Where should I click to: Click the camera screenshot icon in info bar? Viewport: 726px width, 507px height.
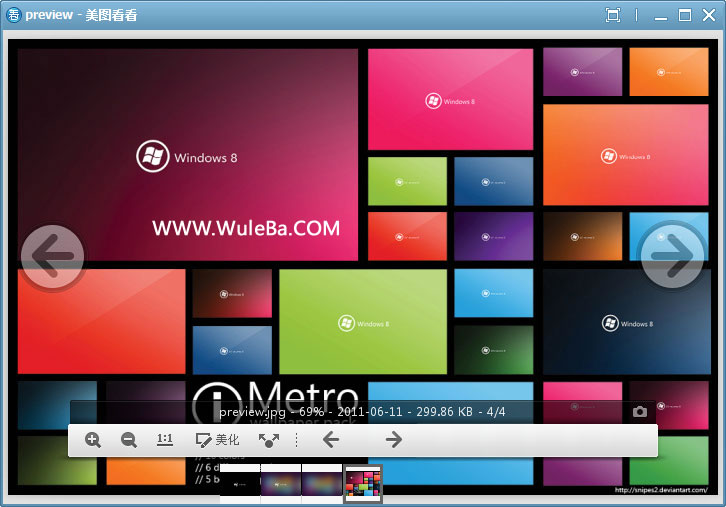point(640,411)
